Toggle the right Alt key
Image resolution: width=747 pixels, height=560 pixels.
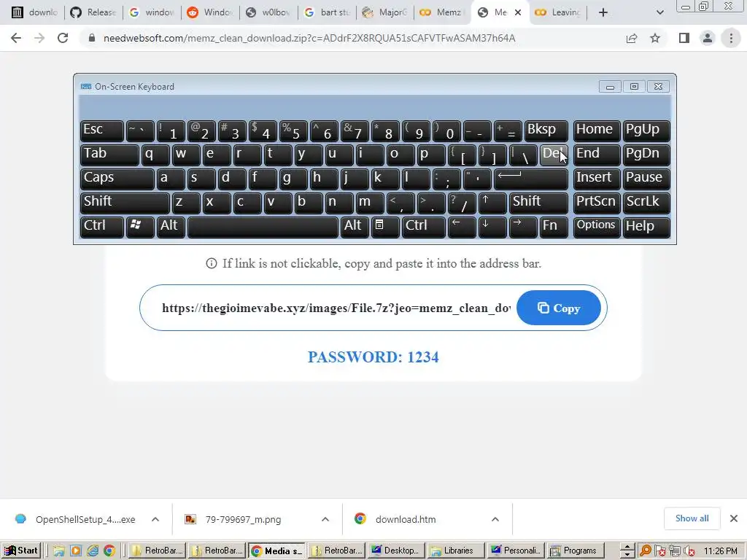click(354, 227)
